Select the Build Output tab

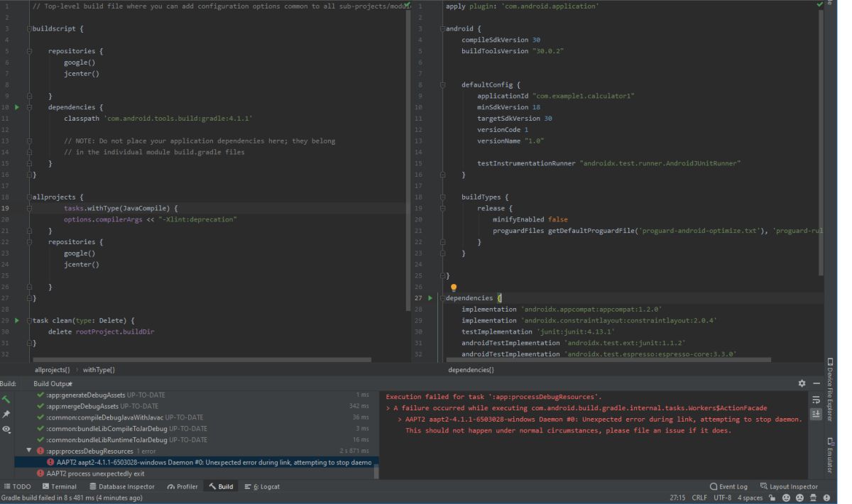click(x=53, y=383)
